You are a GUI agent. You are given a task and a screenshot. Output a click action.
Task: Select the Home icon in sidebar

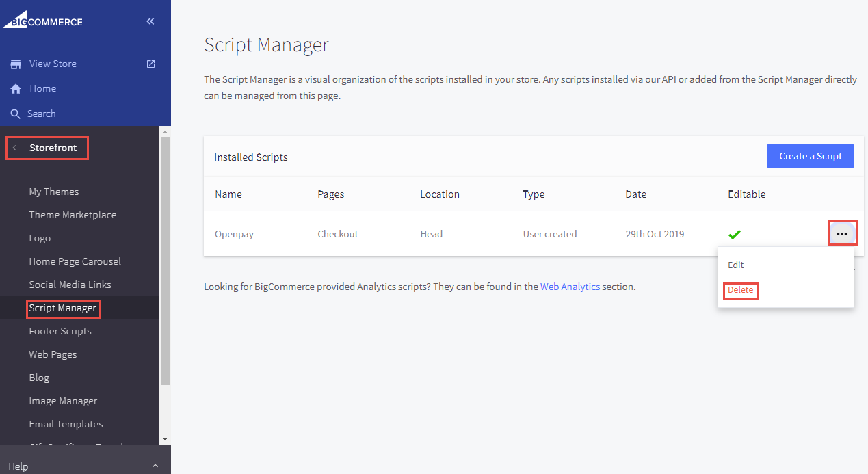point(14,88)
